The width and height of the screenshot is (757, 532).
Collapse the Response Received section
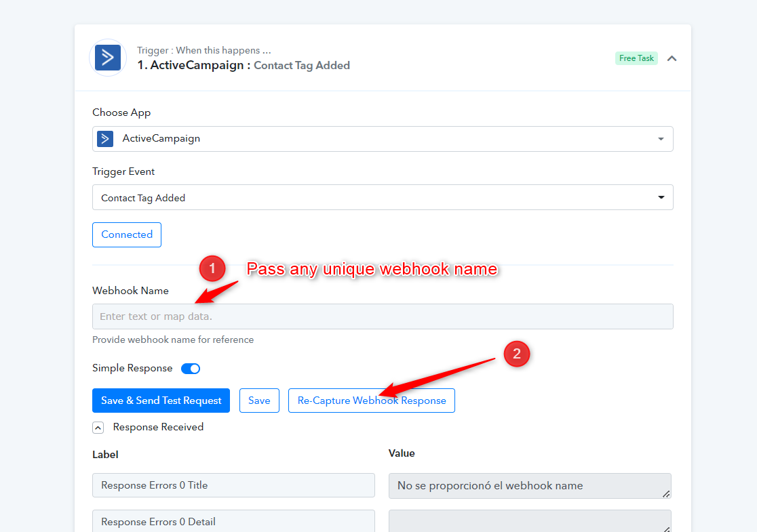coord(98,428)
